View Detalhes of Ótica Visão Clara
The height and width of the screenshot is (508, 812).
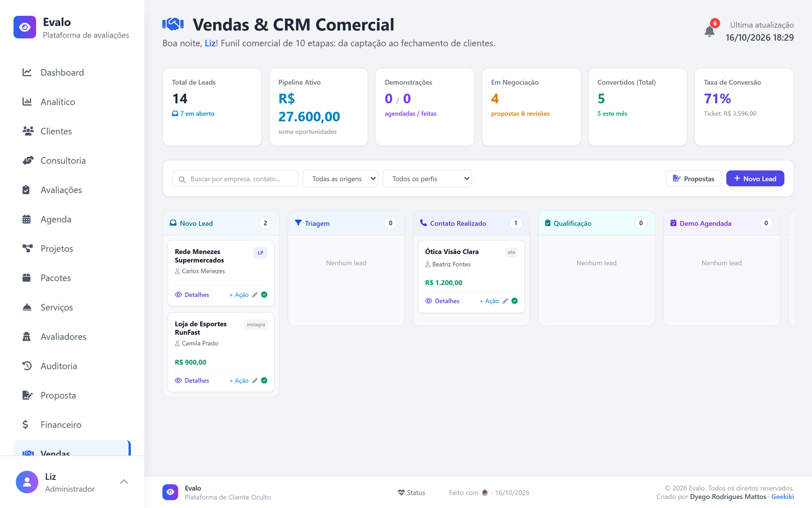tap(442, 301)
